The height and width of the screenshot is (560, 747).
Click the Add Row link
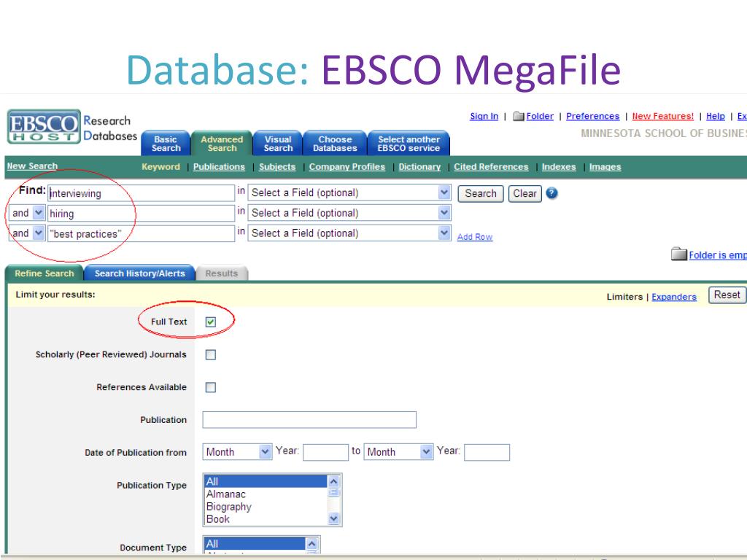click(x=474, y=237)
